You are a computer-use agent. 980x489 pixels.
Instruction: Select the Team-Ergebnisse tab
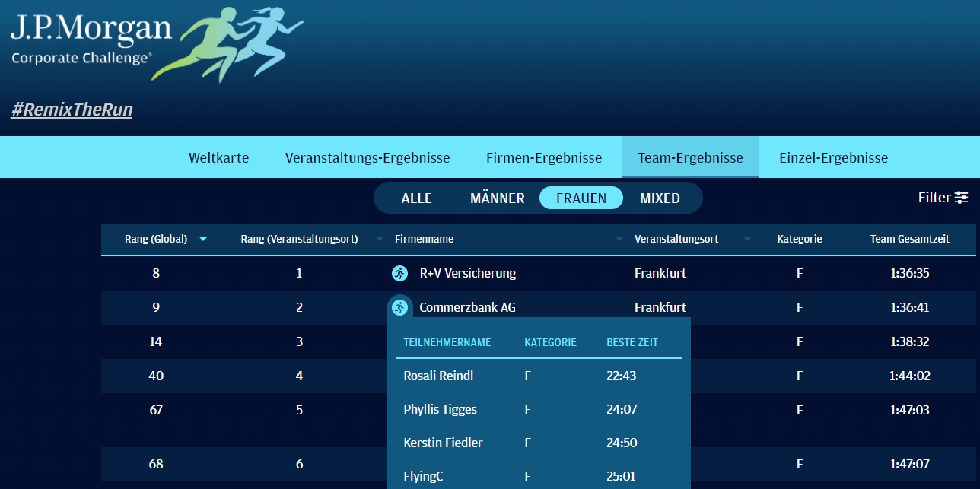coord(690,158)
